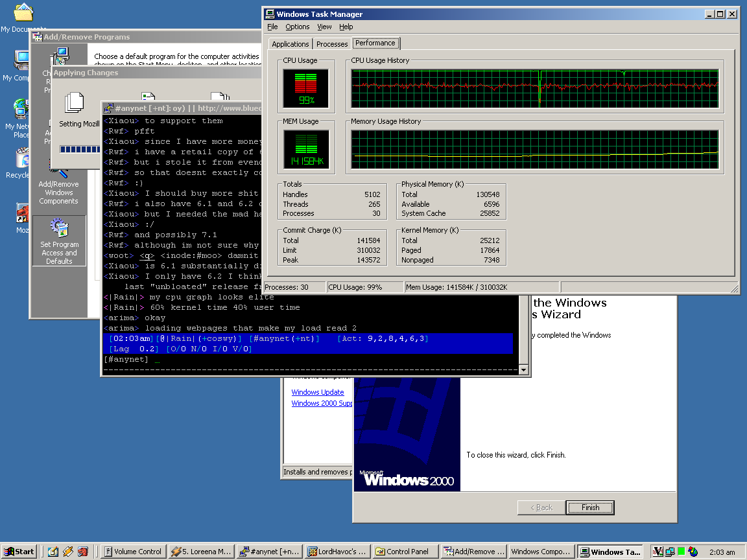This screenshot has width=747, height=560.
Task: Click Physical Memory Available value 6596
Action: (x=492, y=204)
